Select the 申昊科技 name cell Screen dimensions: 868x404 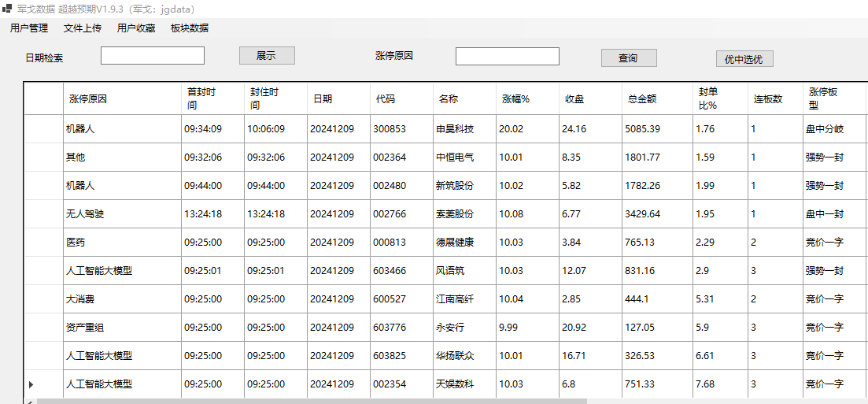click(464, 129)
